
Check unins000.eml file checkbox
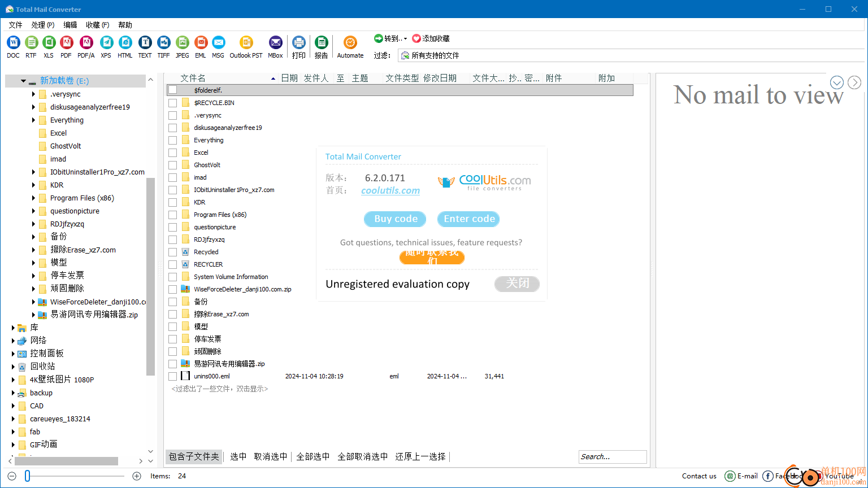click(173, 376)
